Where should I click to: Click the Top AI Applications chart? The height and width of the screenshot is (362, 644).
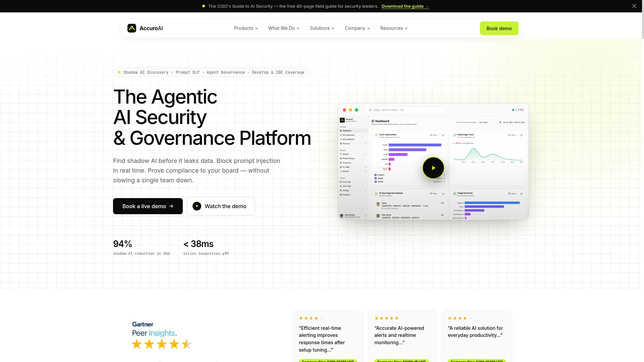(x=410, y=158)
